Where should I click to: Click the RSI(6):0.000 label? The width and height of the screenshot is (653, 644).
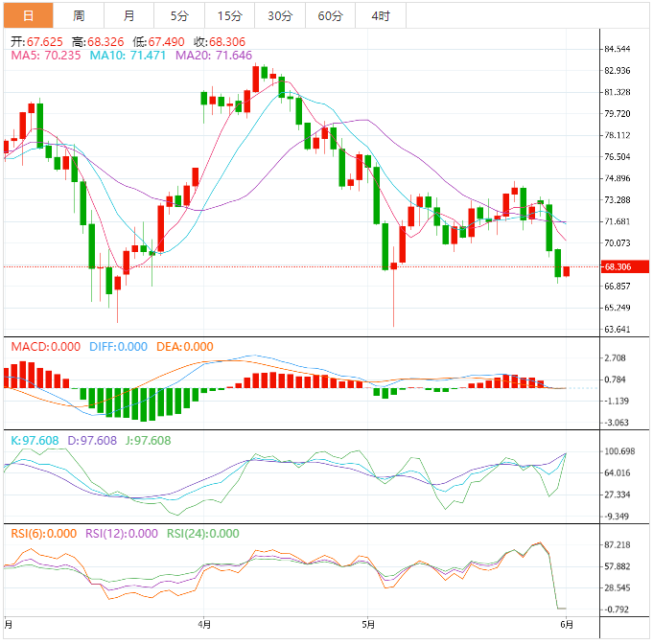44,534
